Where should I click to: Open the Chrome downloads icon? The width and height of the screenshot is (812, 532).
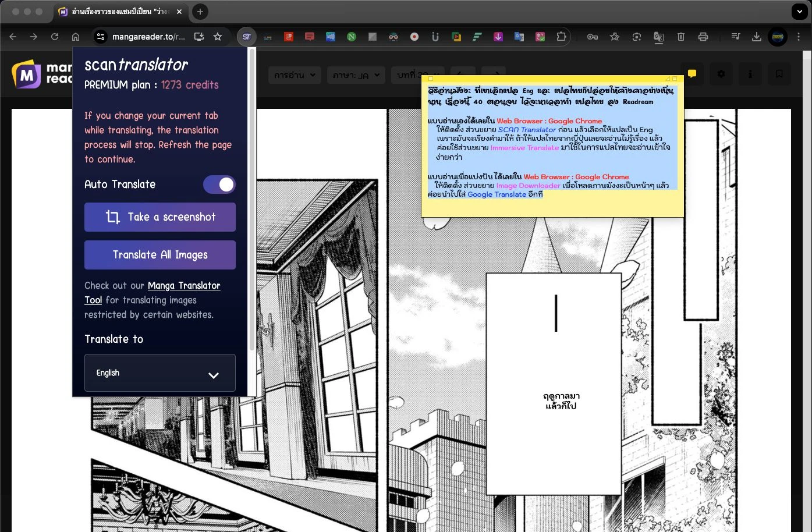click(x=757, y=37)
